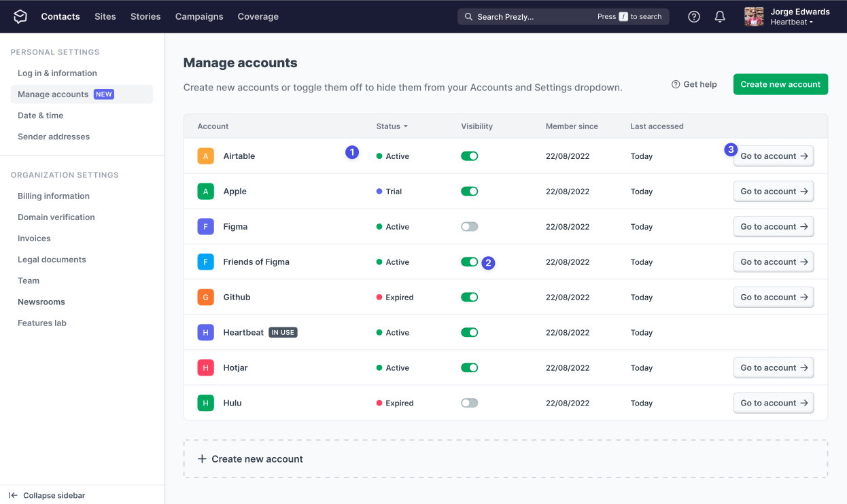Go to the Friends of Figma account
The height and width of the screenshot is (504, 847).
(774, 262)
